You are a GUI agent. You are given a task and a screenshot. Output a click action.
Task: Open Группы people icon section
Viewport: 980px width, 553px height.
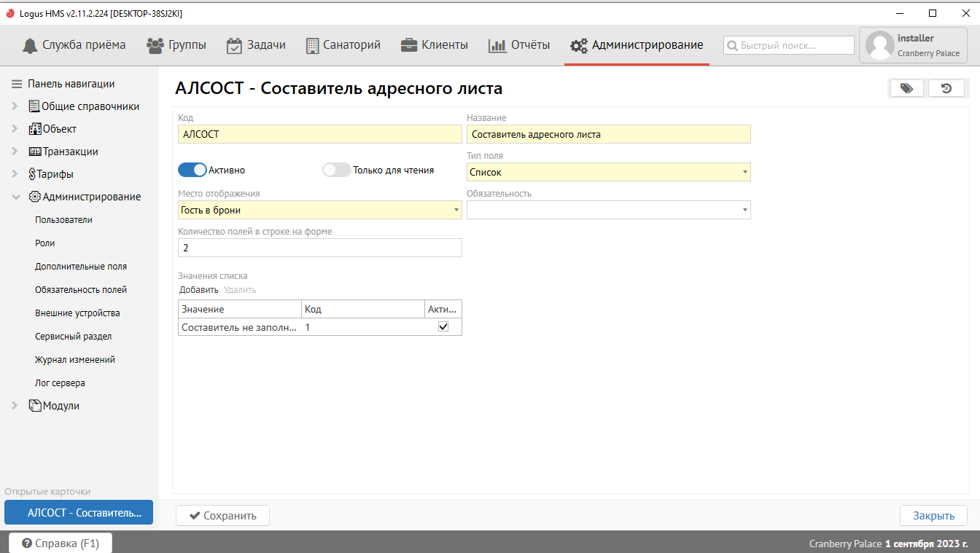[155, 45]
